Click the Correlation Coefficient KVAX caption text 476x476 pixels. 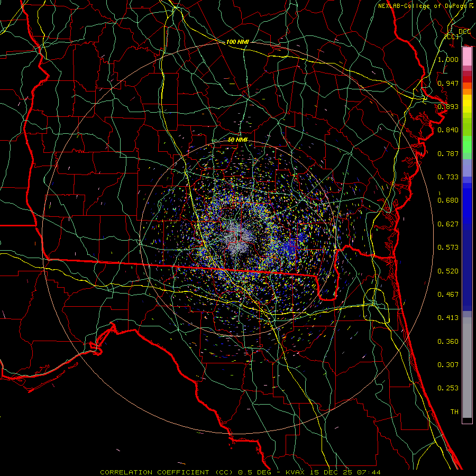click(x=240, y=472)
